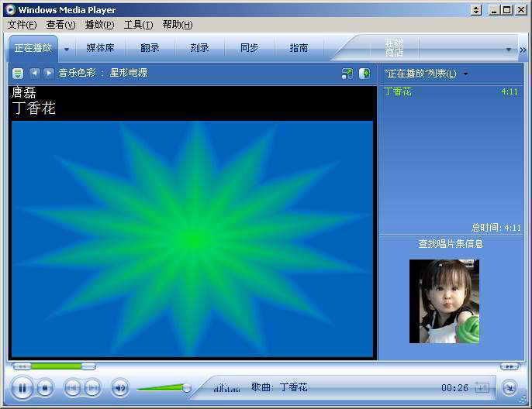Expand the online store dropdown arrow
The width and height of the screenshot is (532, 409).
coord(509,49)
